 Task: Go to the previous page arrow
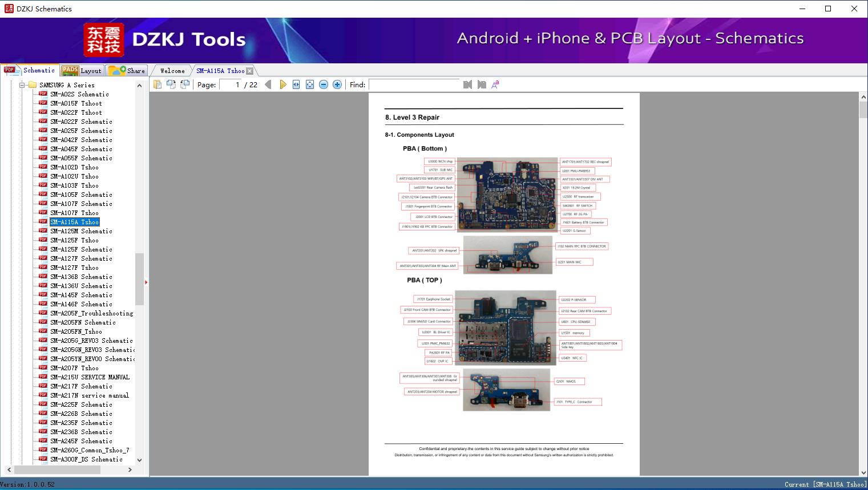click(268, 84)
